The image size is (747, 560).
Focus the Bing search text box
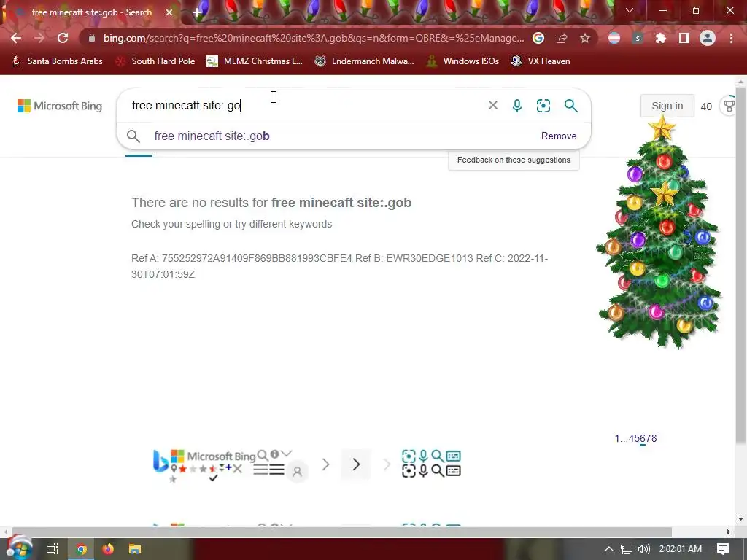click(305, 105)
